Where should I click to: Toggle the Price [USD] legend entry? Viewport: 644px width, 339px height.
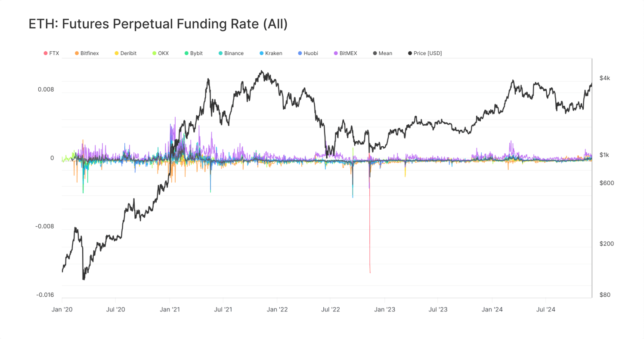[x=424, y=53]
